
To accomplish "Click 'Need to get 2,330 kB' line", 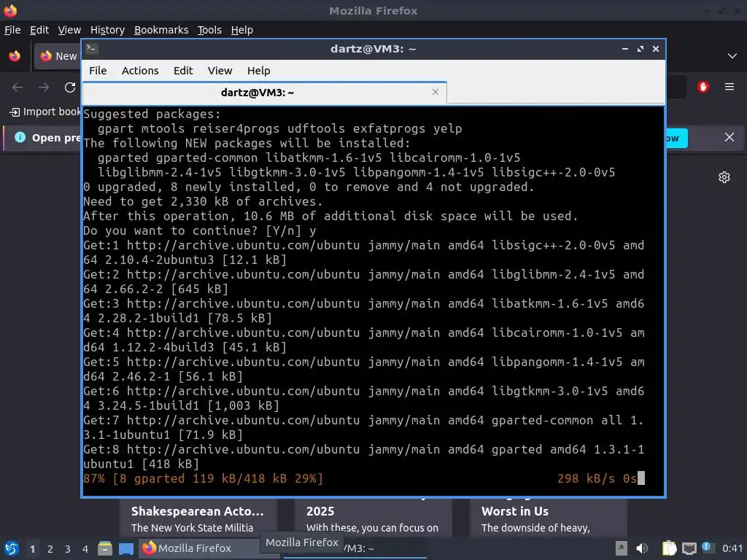I will 203,202.
